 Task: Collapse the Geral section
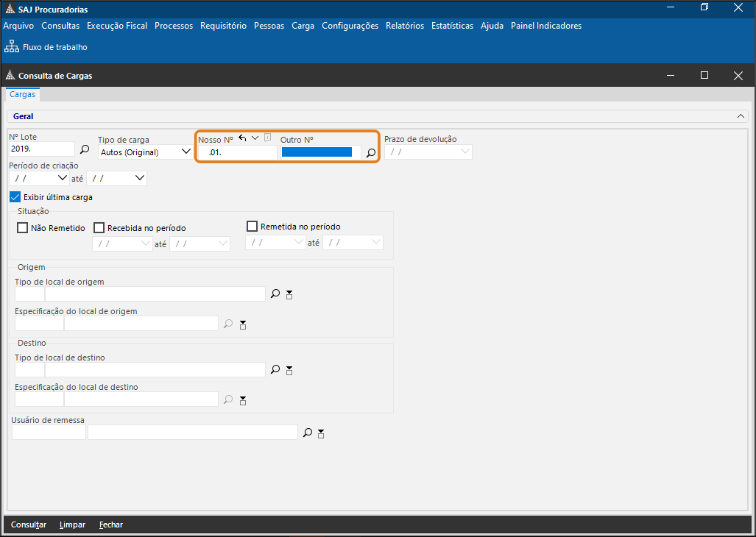pos(741,116)
